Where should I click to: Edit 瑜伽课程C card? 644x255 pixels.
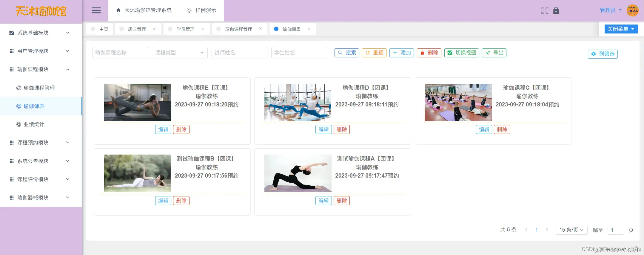tap(484, 129)
